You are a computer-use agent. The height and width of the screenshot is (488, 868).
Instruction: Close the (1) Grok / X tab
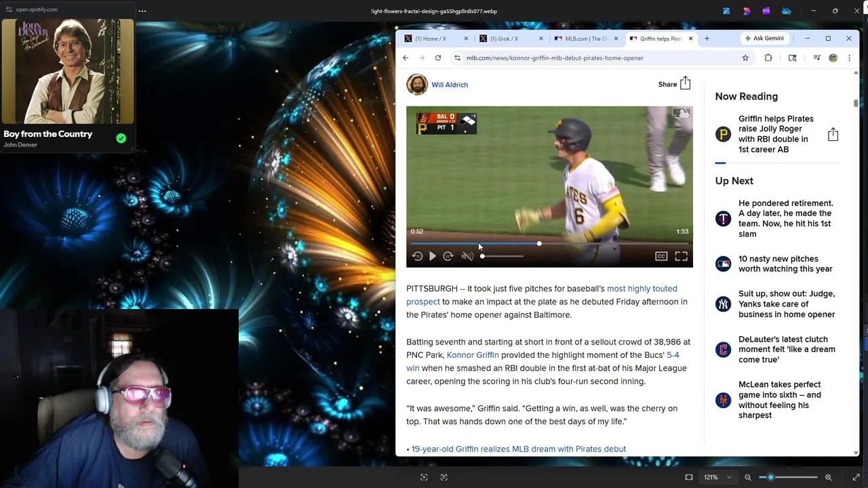click(x=541, y=39)
